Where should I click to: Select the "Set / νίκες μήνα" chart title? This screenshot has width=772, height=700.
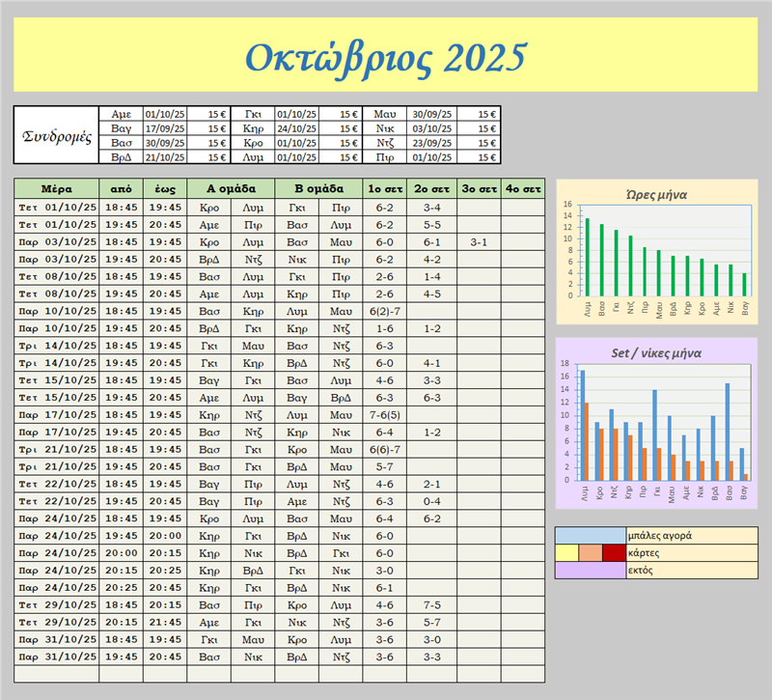pyautogui.click(x=655, y=351)
